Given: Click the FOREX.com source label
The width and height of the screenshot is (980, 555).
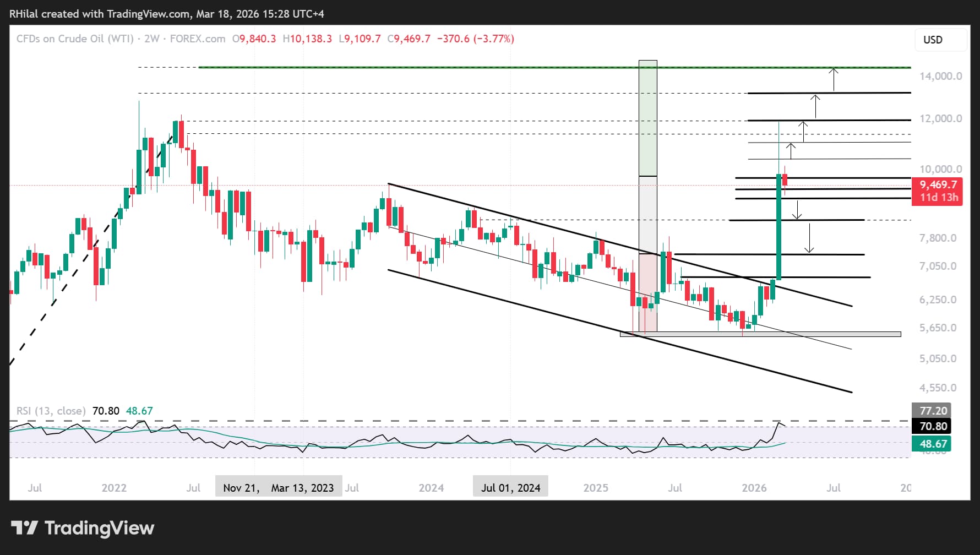Looking at the screenshot, I should (198, 39).
